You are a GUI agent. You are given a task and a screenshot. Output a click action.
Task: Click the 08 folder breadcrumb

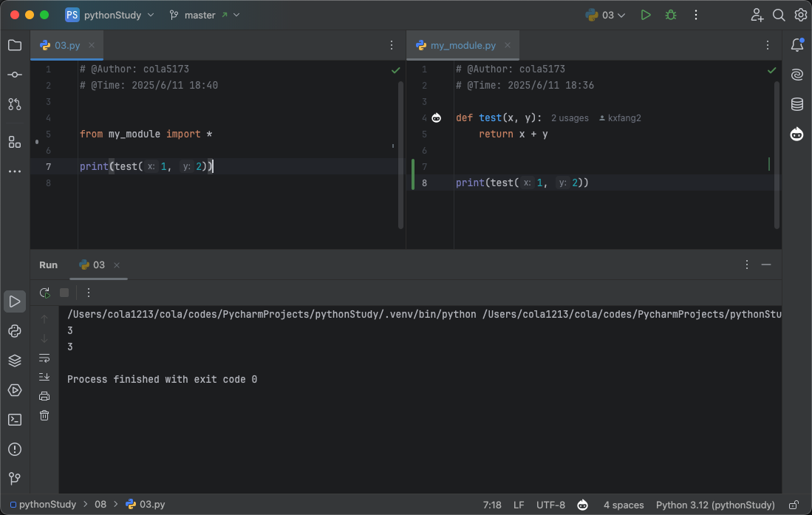pyautogui.click(x=100, y=504)
